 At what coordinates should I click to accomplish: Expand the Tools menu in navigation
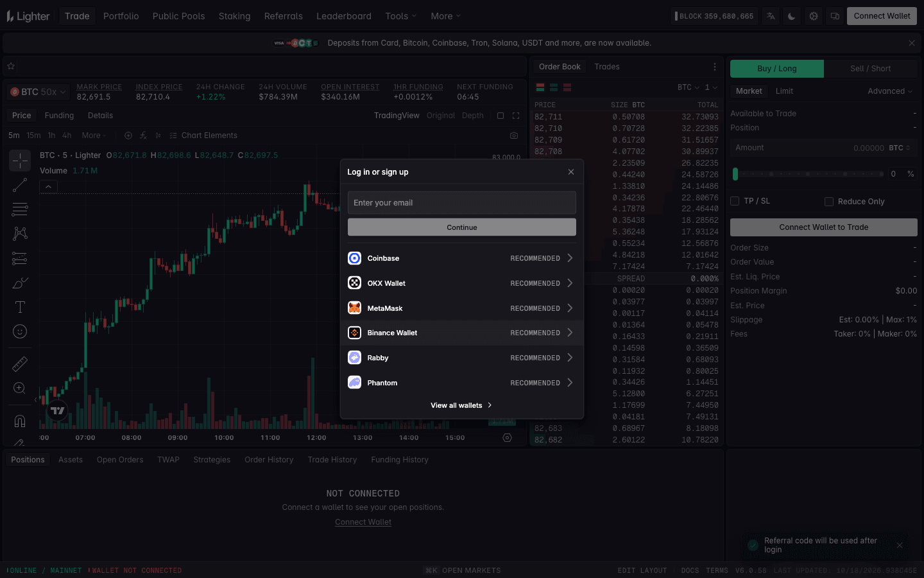pyautogui.click(x=401, y=16)
